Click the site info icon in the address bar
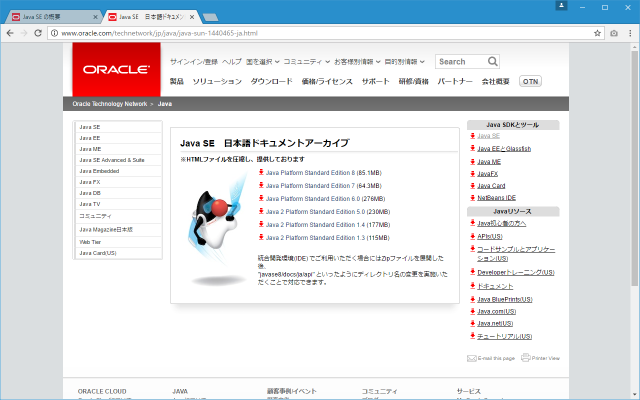 (x=54, y=33)
